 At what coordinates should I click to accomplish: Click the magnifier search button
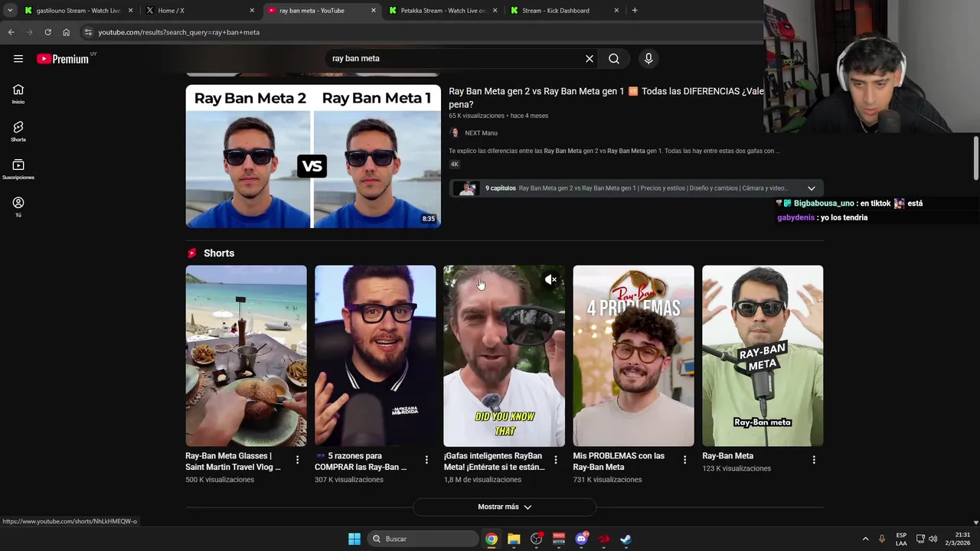614,59
